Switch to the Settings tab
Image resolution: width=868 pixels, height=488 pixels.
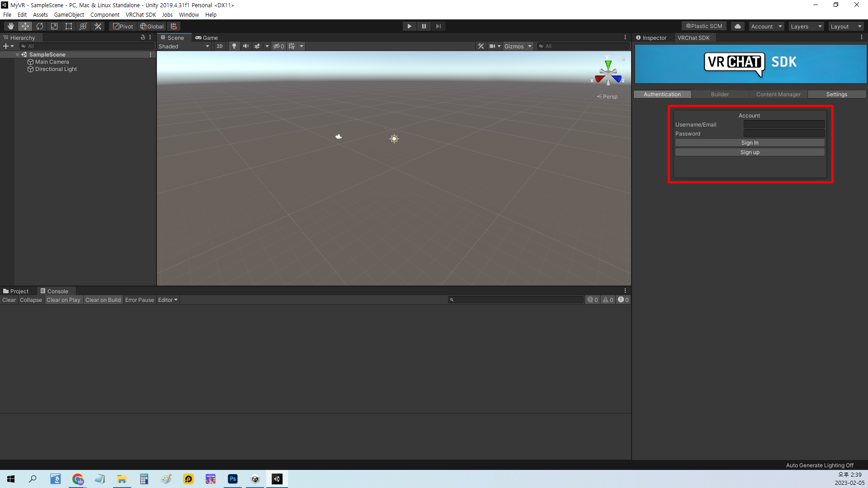(836, 94)
